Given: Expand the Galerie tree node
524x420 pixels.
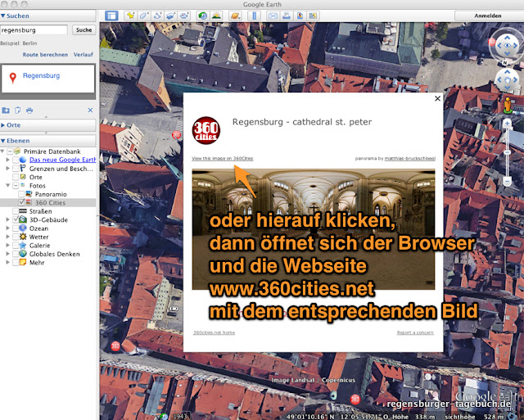Looking at the screenshot, I should click(x=7, y=246).
